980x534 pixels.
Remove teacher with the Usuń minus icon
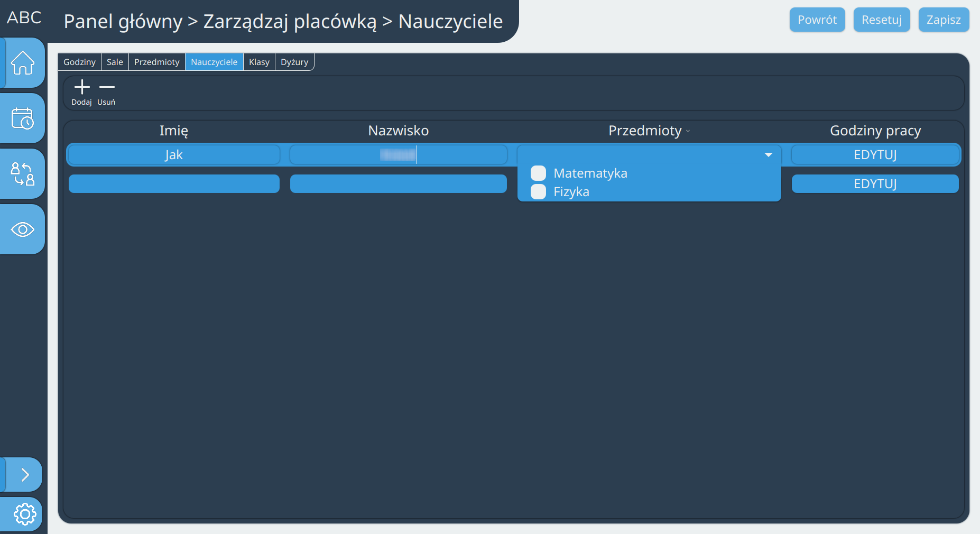coord(106,92)
